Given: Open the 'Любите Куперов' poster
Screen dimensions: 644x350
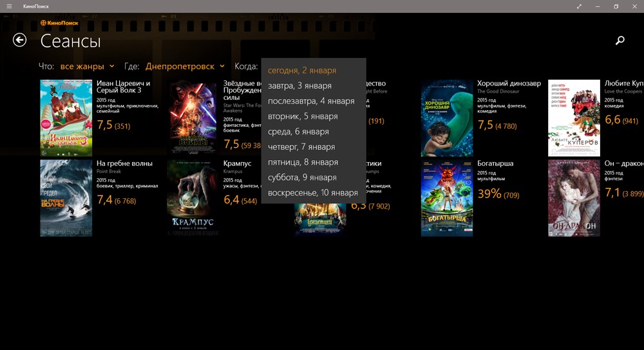Looking at the screenshot, I should point(574,118).
